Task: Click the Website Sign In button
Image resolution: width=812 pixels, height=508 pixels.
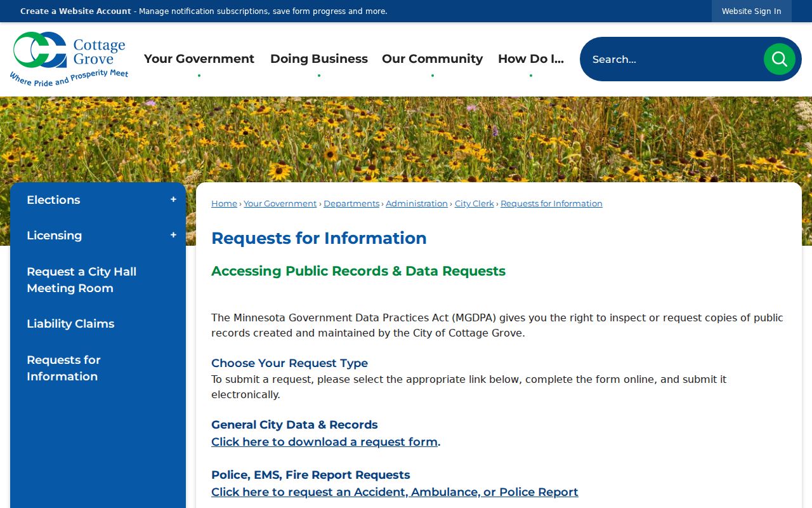Action: [x=752, y=11]
